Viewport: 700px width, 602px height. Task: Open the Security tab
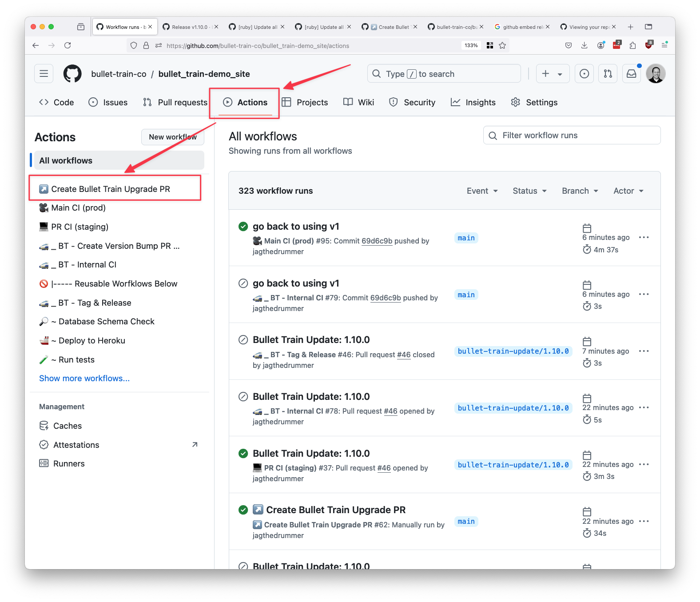[412, 102]
